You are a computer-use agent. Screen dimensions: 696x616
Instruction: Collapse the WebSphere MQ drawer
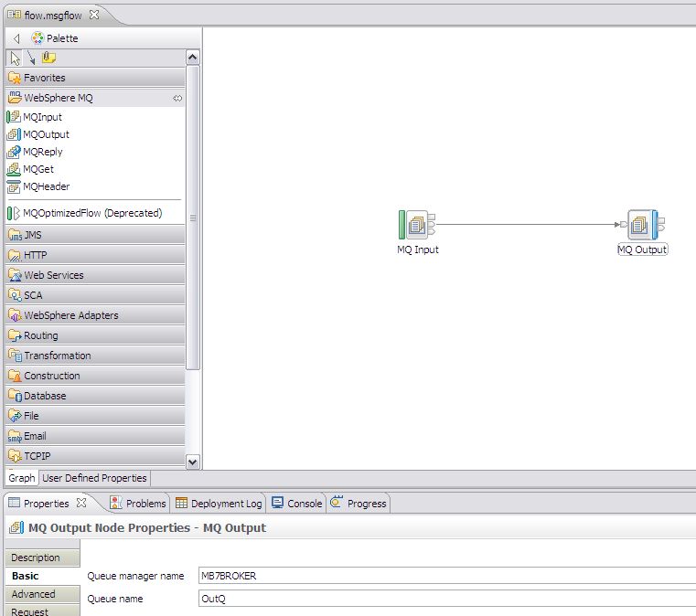click(x=95, y=98)
